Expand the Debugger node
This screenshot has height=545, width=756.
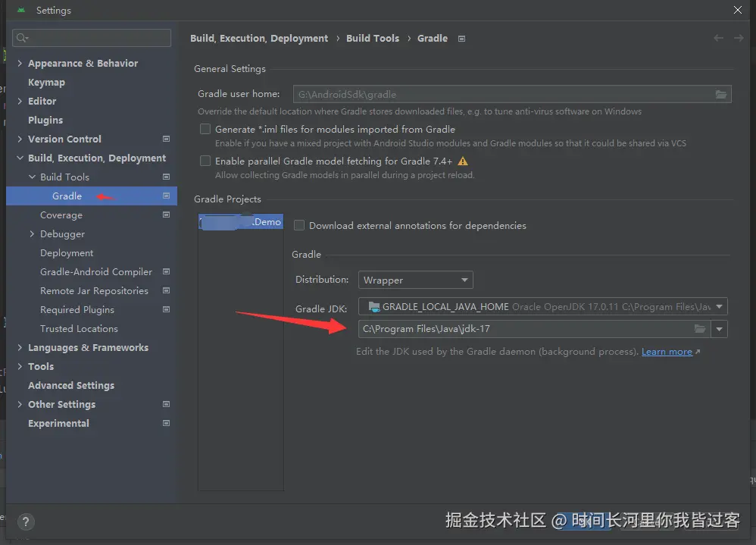pyautogui.click(x=32, y=234)
